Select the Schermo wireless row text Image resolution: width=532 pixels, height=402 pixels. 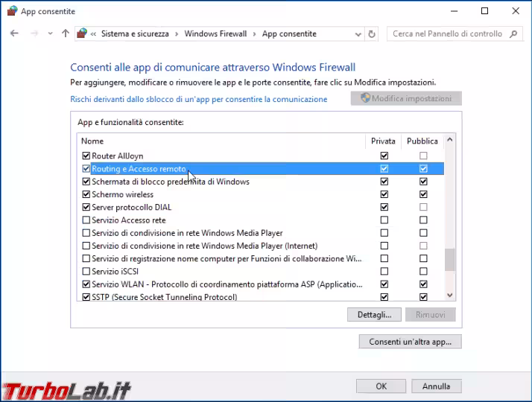(122, 194)
